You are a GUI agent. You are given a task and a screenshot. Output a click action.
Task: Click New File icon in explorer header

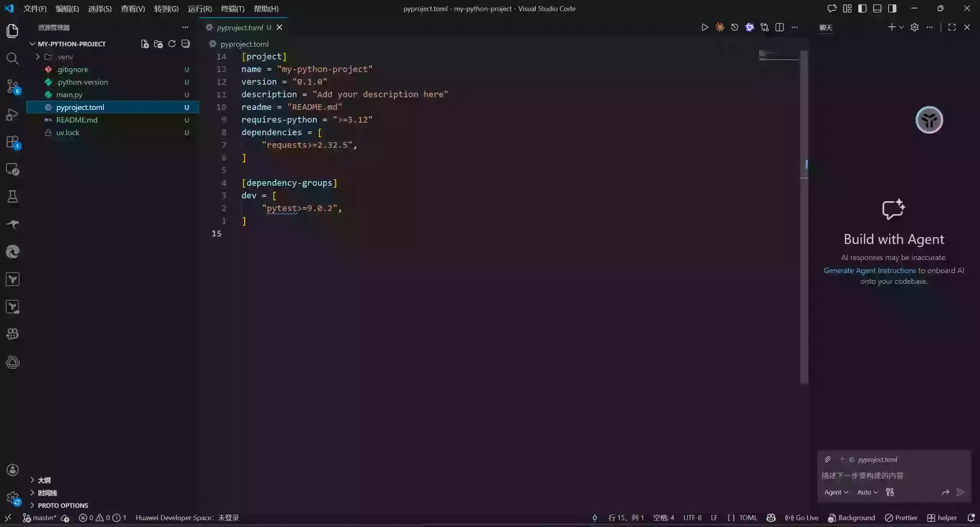coord(144,44)
